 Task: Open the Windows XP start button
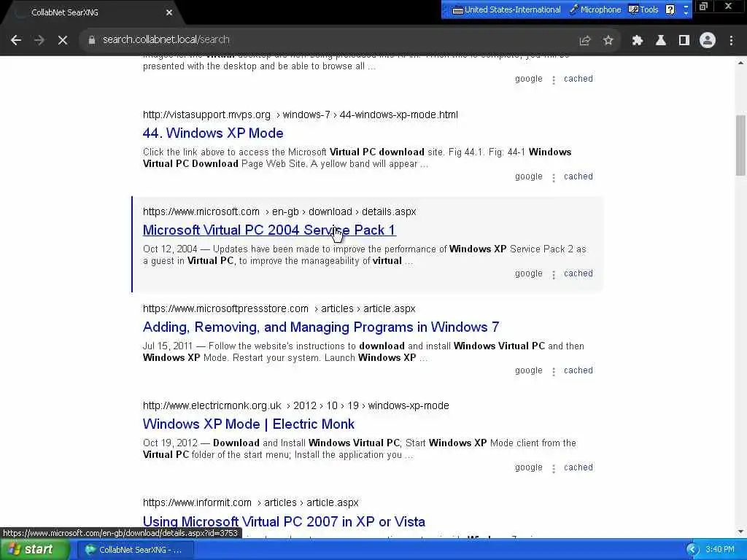(x=34, y=550)
